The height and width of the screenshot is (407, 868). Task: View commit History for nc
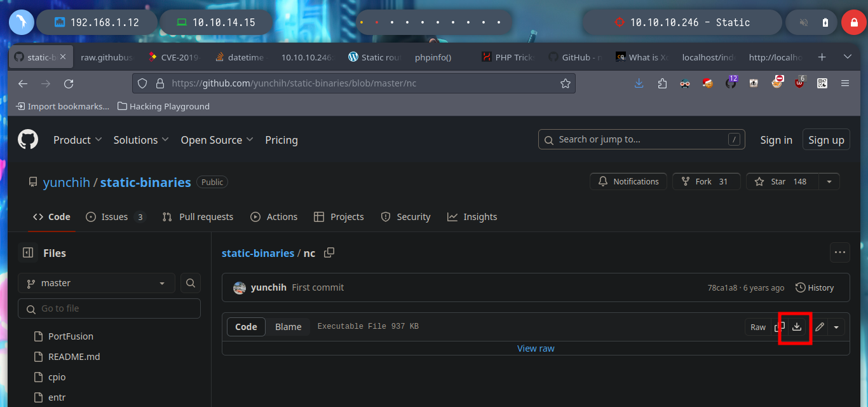[x=815, y=287]
